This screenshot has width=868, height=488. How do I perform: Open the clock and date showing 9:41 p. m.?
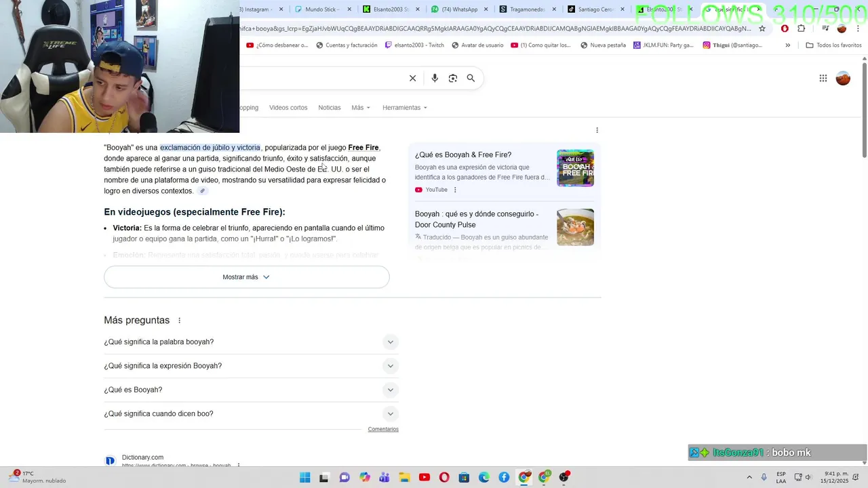pos(836,477)
